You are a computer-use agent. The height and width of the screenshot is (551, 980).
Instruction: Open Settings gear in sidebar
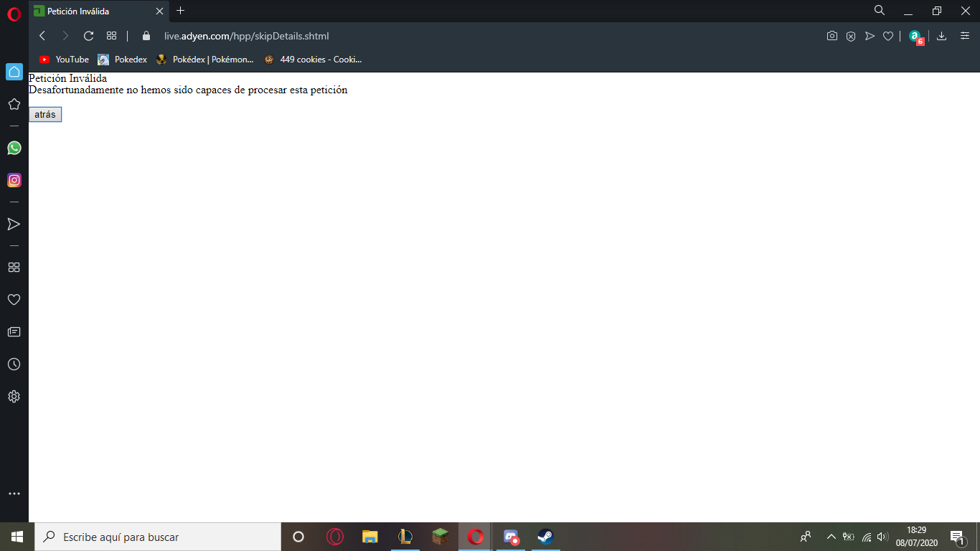click(x=14, y=396)
